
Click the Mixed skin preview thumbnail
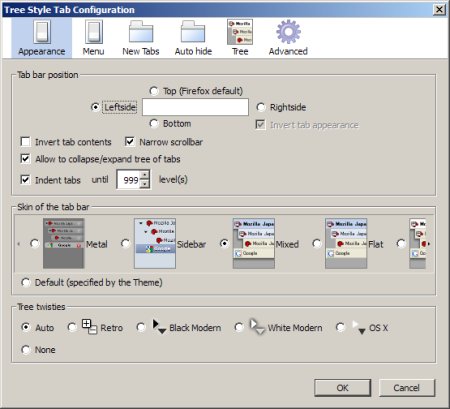[254, 243]
